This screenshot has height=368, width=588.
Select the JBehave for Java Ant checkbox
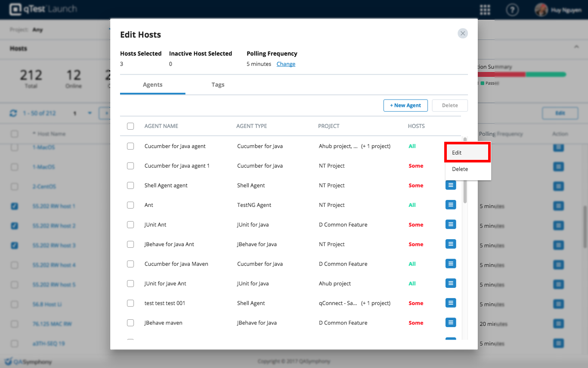tap(130, 244)
